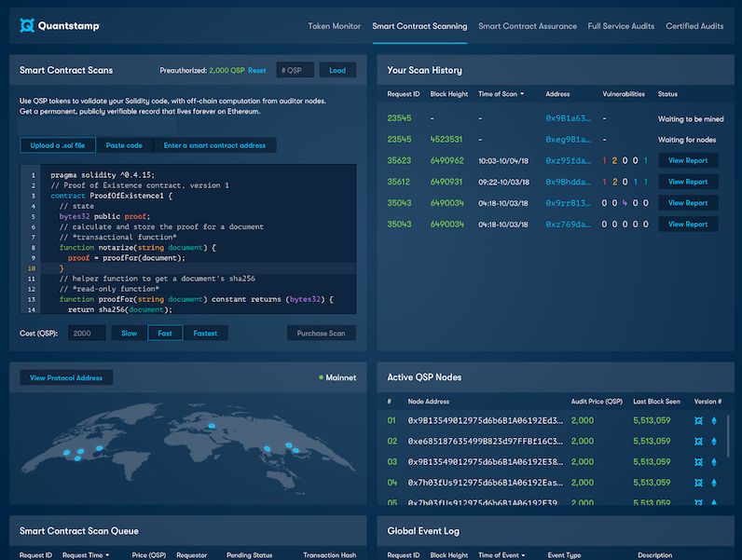
Task: Click Quantstamp version icon for node 03
Action: click(698, 462)
